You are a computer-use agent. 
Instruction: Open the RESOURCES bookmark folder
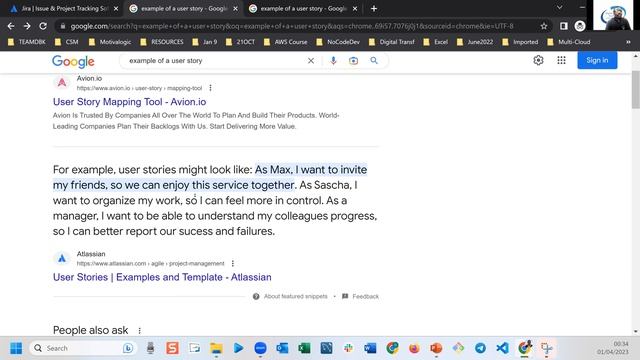(x=162, y=42)
